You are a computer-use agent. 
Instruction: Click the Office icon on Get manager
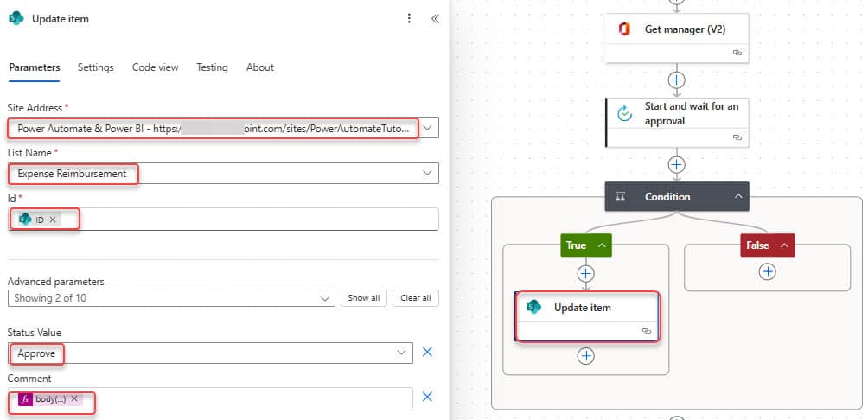(624, 30)
